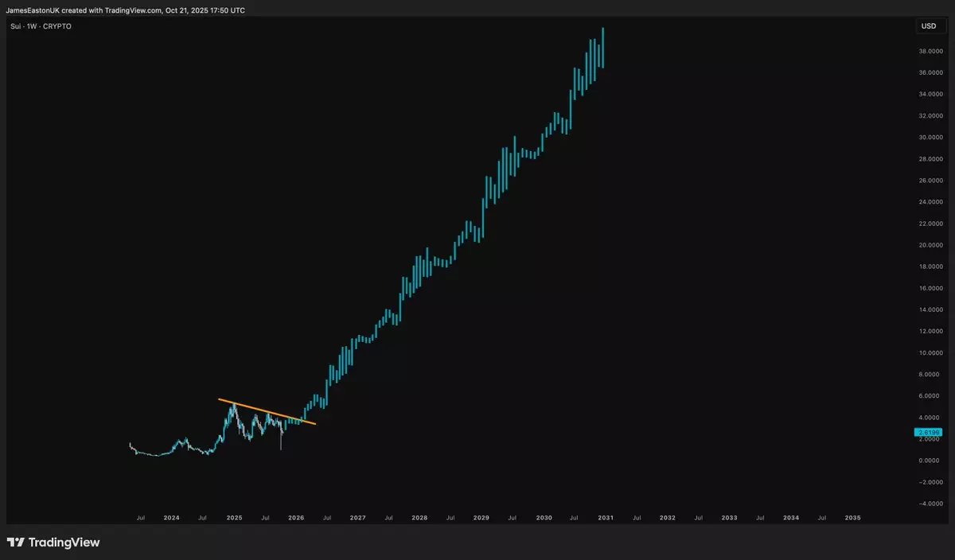This screenshot has height=560, width=955.
Task: Click the 2026 label on time axis
Action: pos(296,518)
